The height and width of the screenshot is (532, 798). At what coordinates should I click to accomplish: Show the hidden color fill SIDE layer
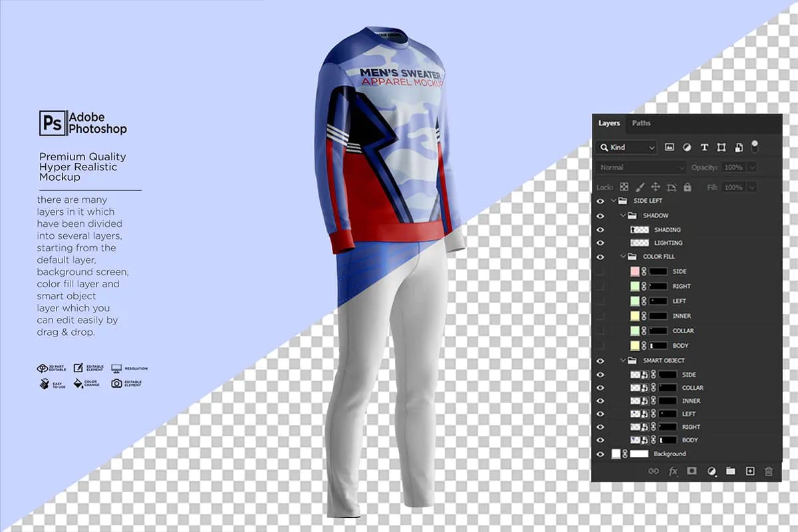[600, 271]
